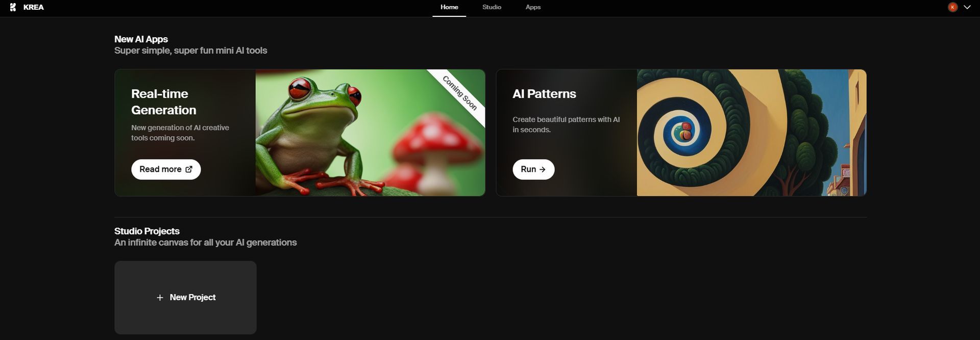Click 'Create beautiful patterns with AI in seconds.'
This screenshot has height=340, width=980.
pos(566,124)
